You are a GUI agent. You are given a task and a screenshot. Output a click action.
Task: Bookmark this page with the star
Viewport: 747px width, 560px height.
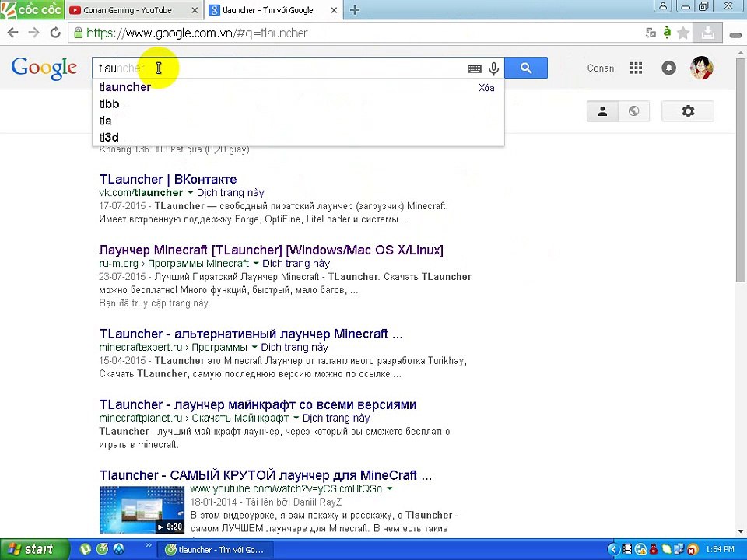click(x=683, y=33)
